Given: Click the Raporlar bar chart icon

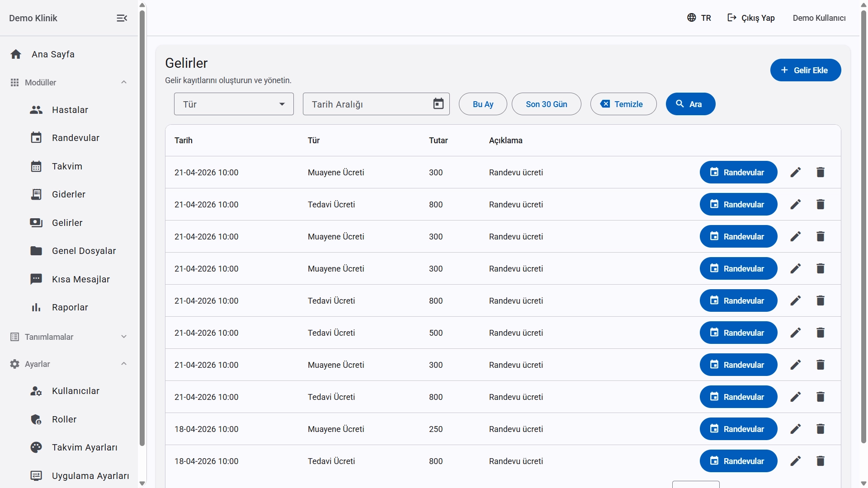Looking at the screenshot, I should (36, 307).
